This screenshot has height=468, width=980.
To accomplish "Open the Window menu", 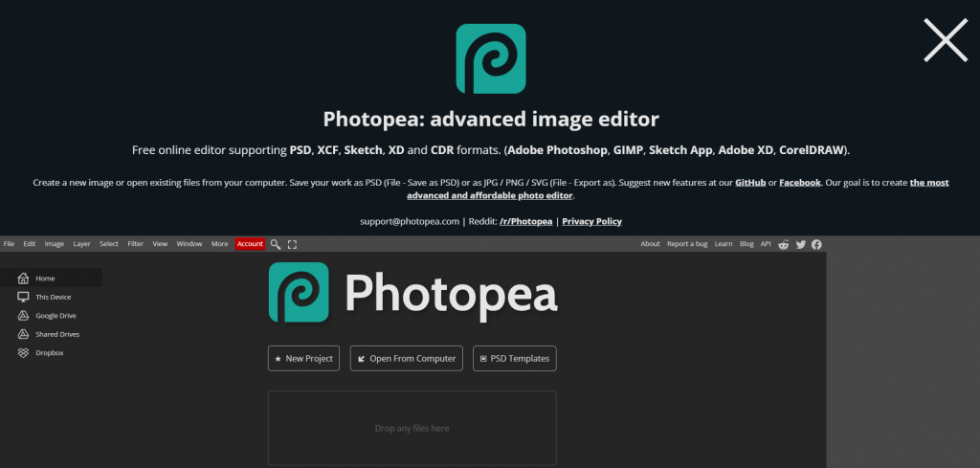I will (x=189, y=244).
